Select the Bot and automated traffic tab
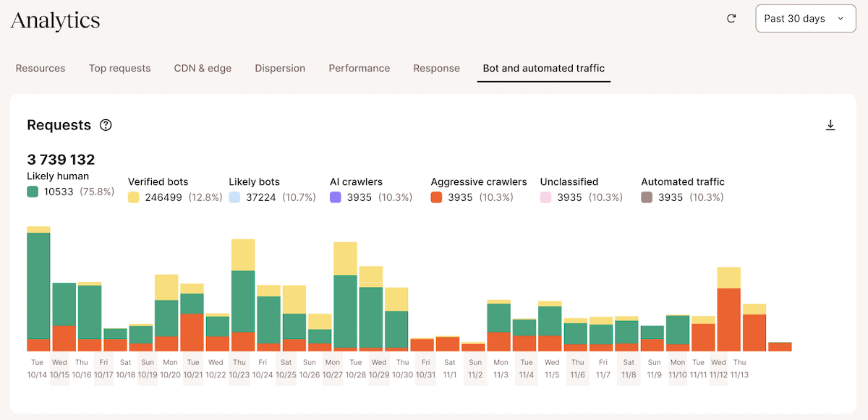This screenshot has width=868, height=420. (x=544, y=68)
